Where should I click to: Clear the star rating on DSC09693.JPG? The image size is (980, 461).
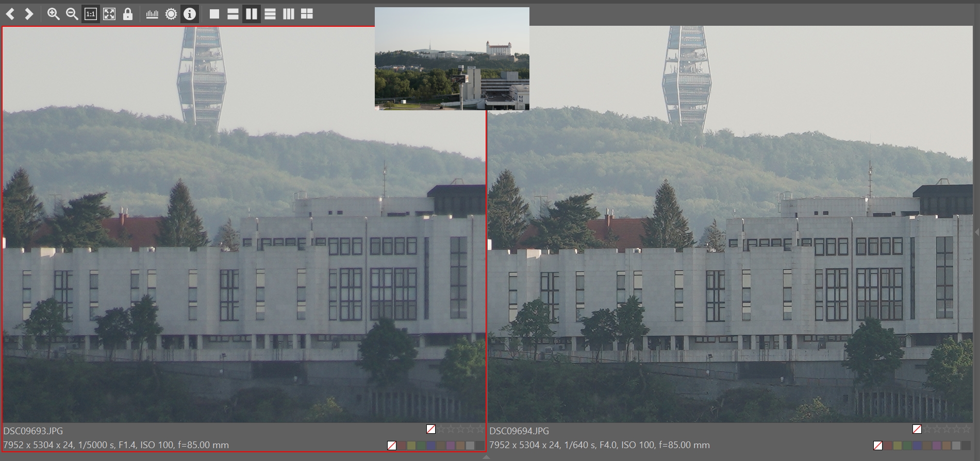click(431, 429)
